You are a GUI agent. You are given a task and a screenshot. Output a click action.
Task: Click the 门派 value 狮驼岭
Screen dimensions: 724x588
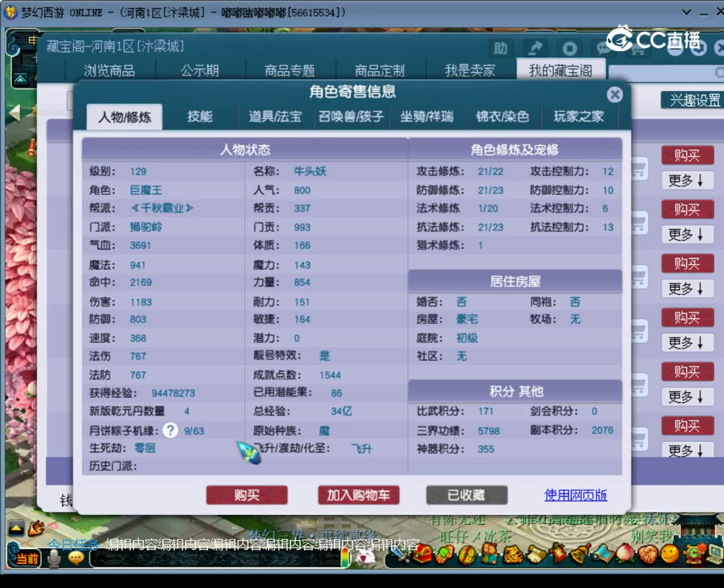click(146, 227)
